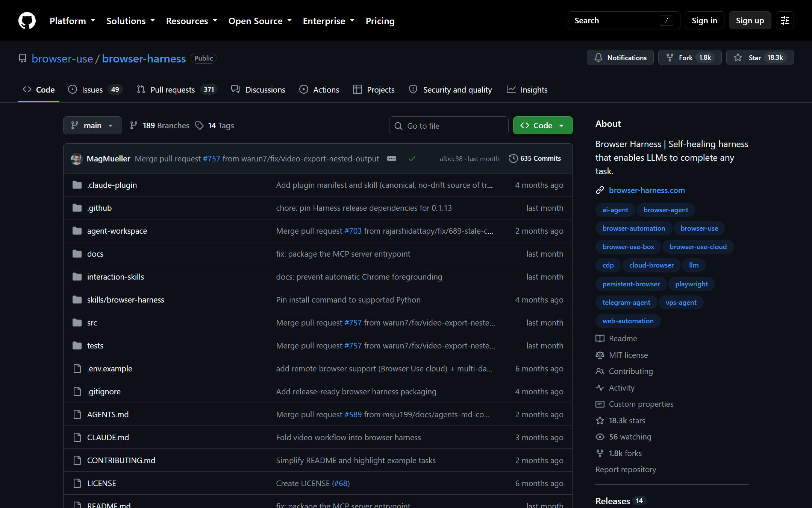Screen dimensions: 812x508
Task: Switch to the Actions tab
Action: [319, 90]
